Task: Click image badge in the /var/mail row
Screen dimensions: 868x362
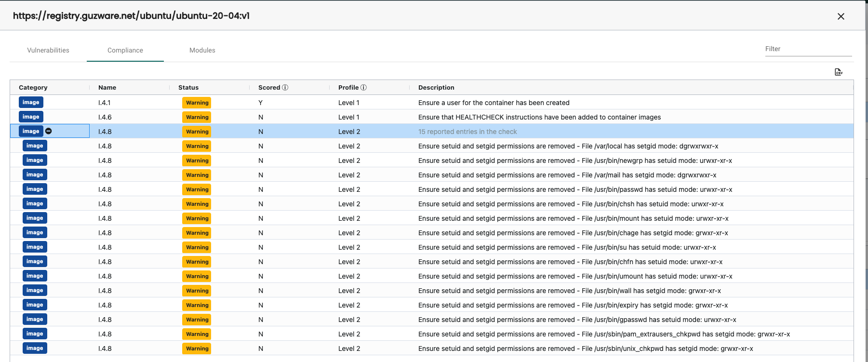Action: 35,174
